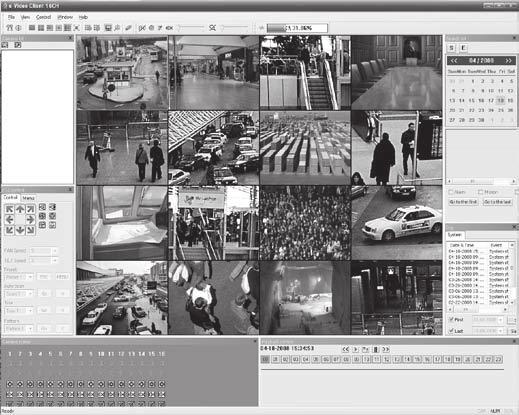Open the Preset dropdown

click(19, 277)
